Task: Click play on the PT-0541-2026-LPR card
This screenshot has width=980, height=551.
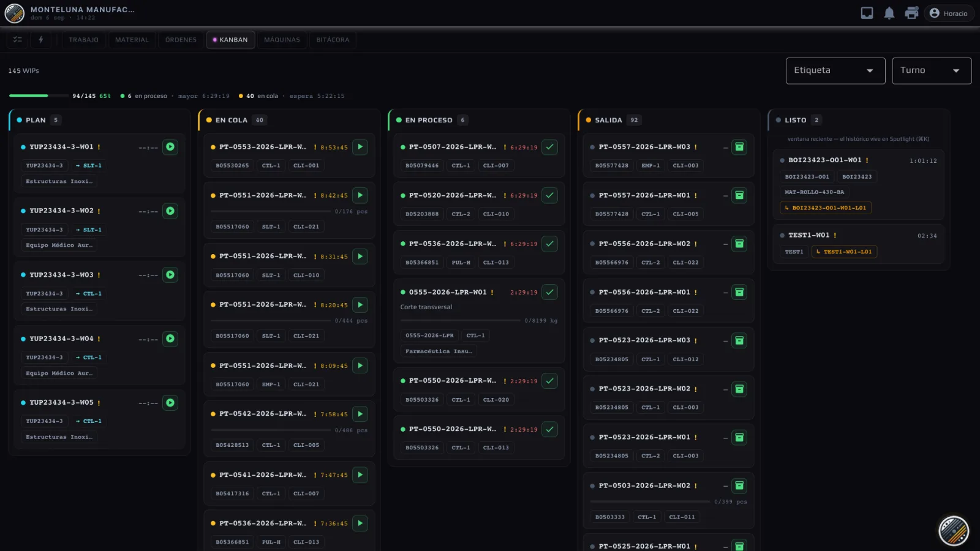Action: (360, 474)
